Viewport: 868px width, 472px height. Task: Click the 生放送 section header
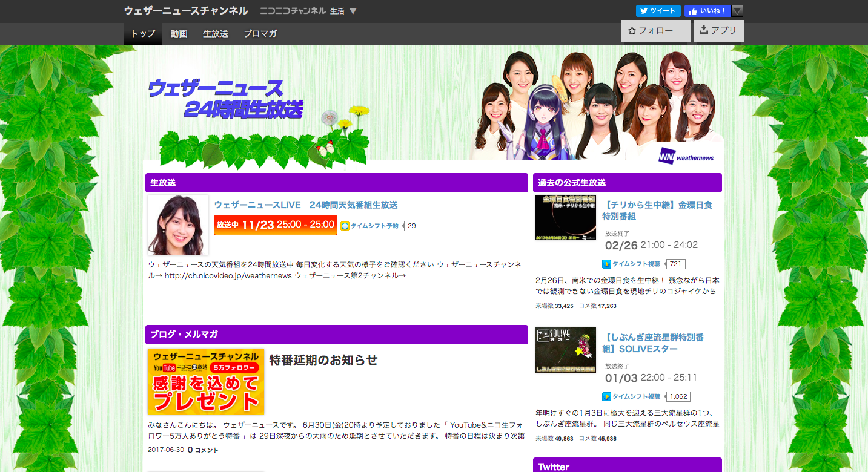337,183
